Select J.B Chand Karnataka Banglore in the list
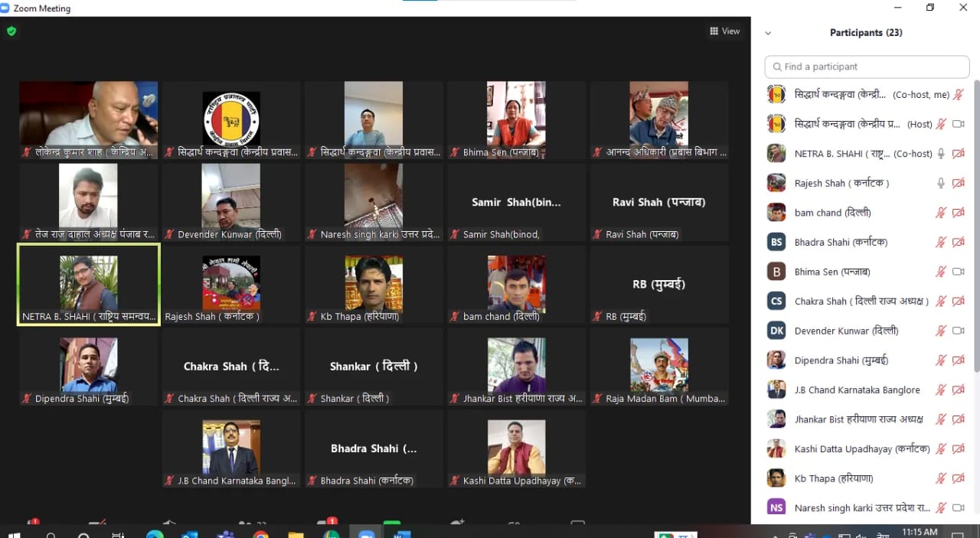This screenshot has width=980, height=538. tap(857, 390)
